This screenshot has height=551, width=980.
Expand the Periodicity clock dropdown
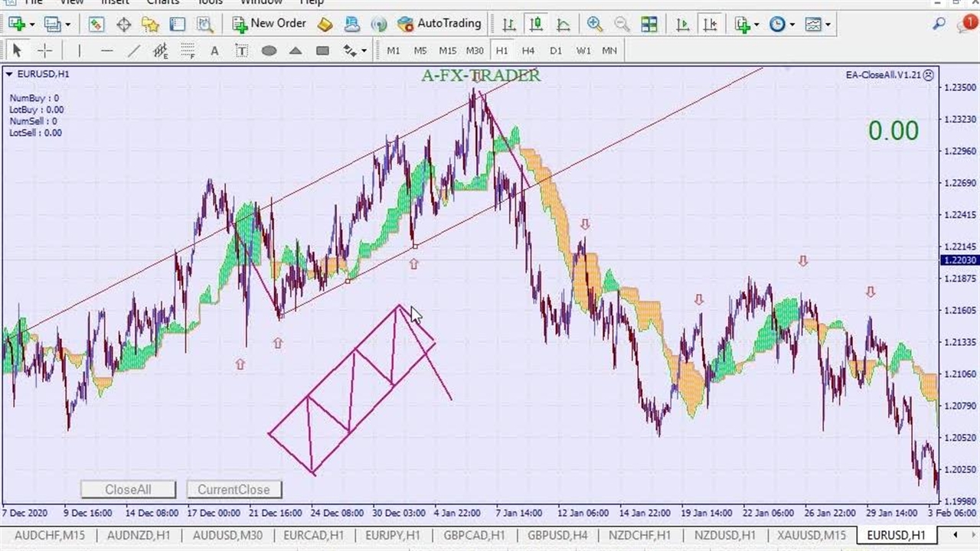click(792, 24)
